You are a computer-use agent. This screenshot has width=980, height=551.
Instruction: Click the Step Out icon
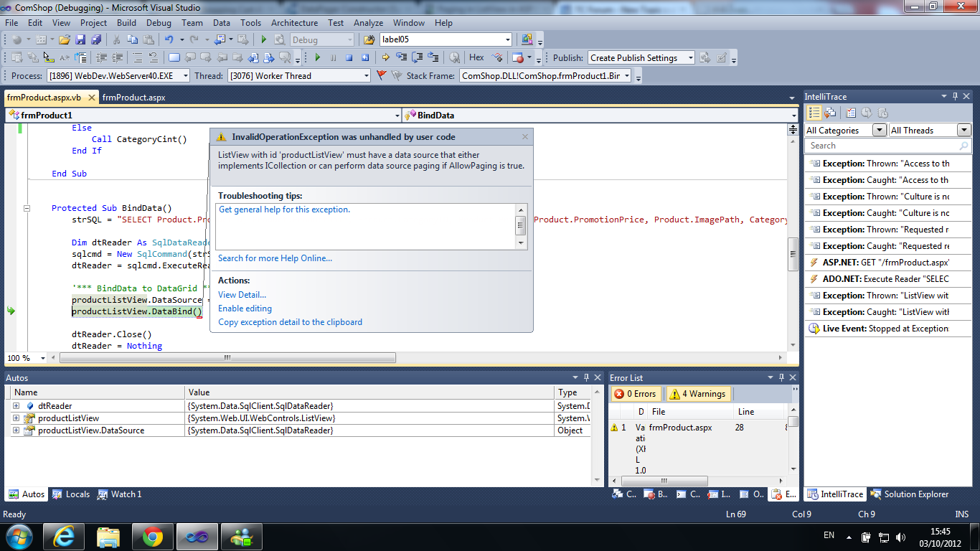(433, 58)
